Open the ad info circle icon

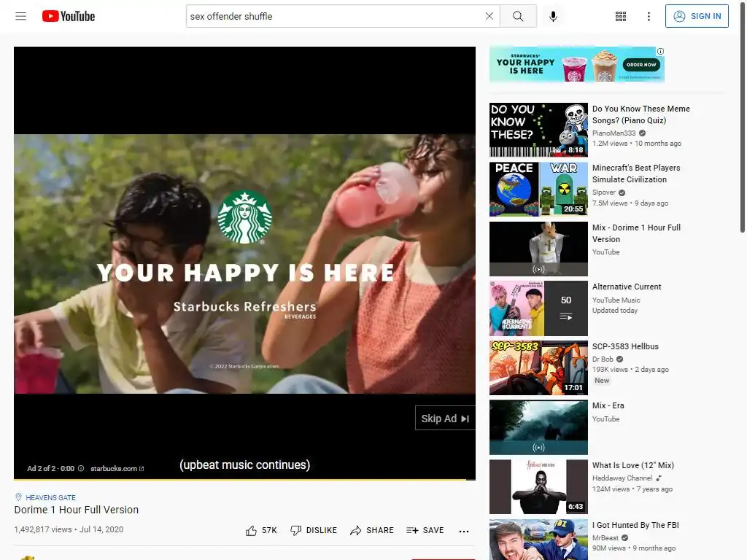pos(81,469)
